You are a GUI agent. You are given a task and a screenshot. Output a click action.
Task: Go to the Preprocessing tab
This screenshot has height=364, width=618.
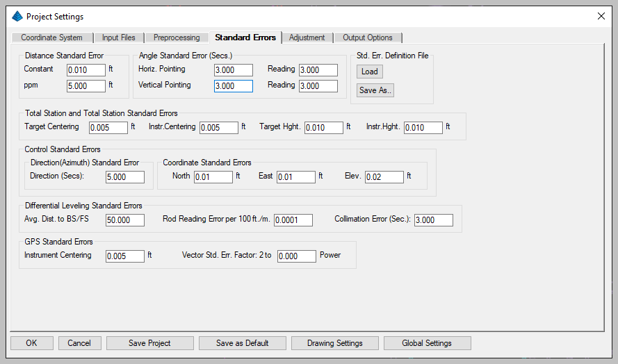click(x=177, y=38)
